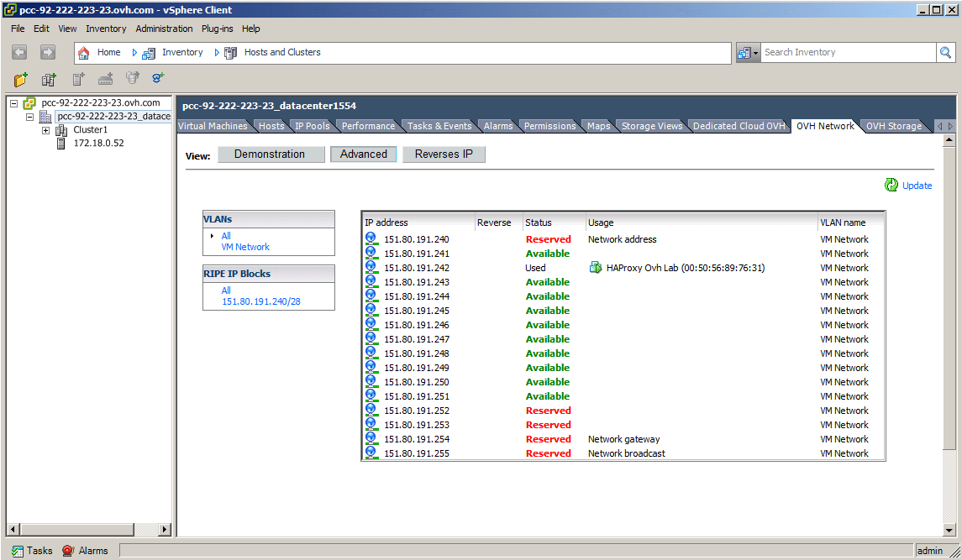Click in the Search Inventory field
Viewport: 962px width, 560px height.
848,53
